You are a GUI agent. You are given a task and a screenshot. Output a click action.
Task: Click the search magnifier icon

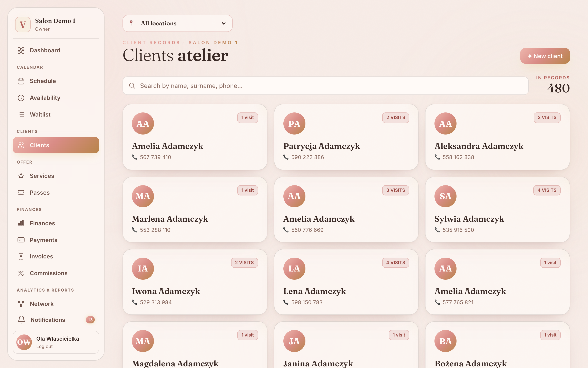coord(132,86)
